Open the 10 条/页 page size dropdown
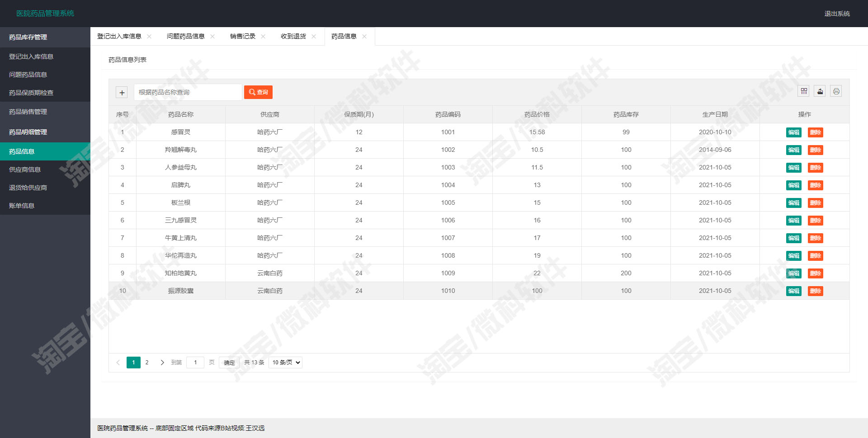 pyautogui.click(x=285, y=363)
